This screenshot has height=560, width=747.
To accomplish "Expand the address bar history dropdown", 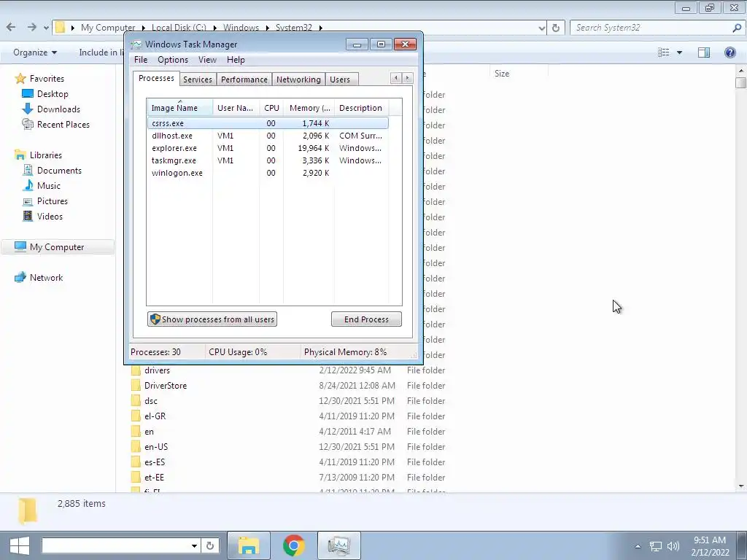I will point(542,28).
